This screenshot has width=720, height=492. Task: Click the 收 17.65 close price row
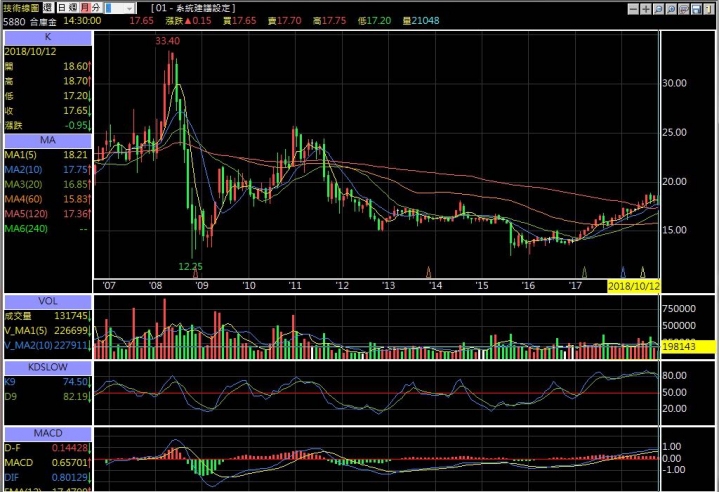click(48, 111)
